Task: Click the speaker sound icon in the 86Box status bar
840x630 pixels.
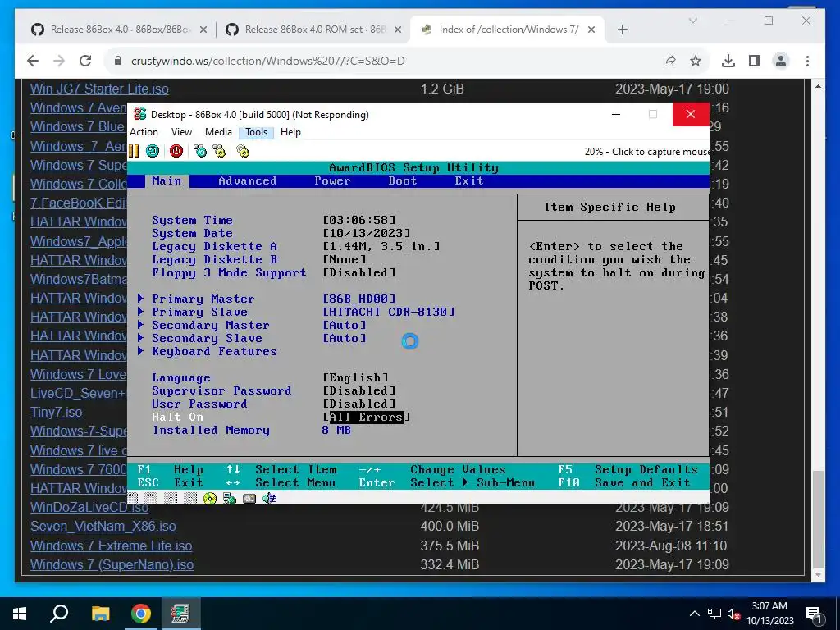Action: click(x=269, y=498)
